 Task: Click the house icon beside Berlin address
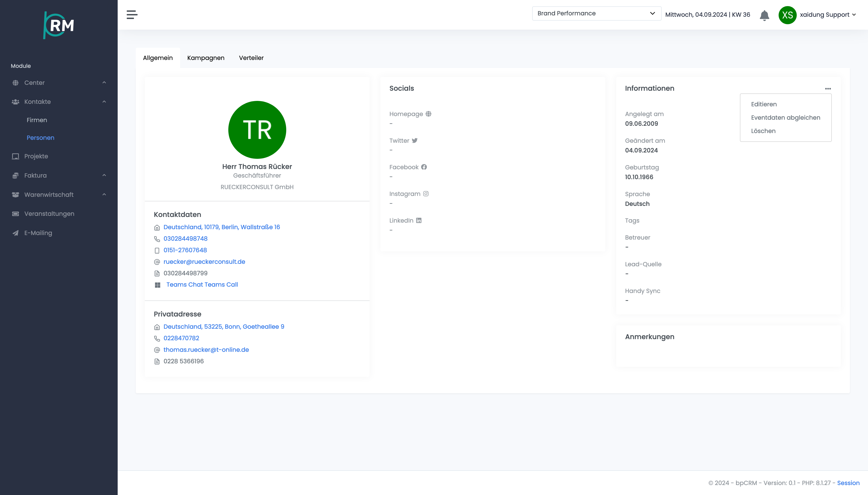157,227
